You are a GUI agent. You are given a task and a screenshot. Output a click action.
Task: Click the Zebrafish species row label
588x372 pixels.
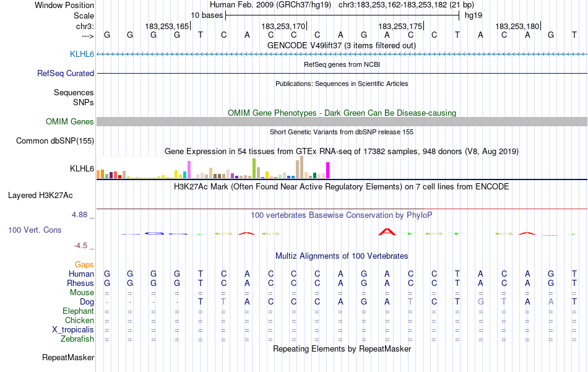click(77, 339)
